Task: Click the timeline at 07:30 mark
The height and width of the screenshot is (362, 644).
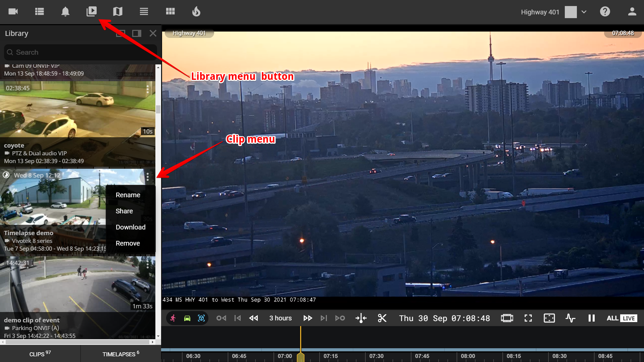Action: 376,356
